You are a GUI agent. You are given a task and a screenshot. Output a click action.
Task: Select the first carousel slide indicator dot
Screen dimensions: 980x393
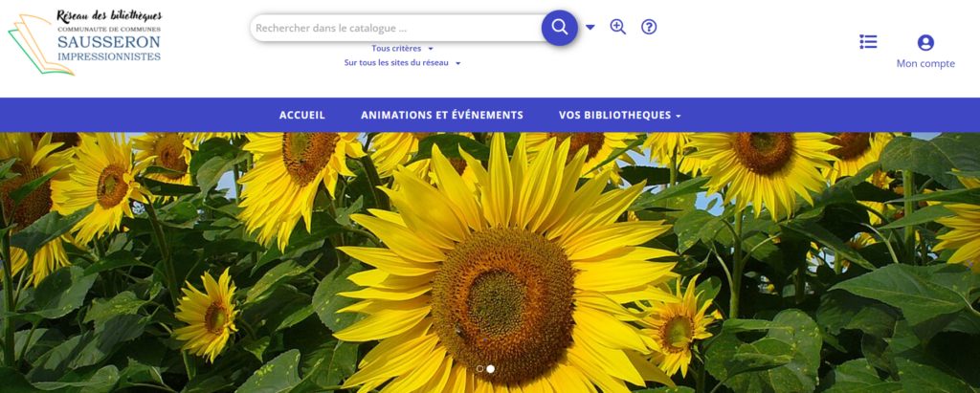coord(480,369)
